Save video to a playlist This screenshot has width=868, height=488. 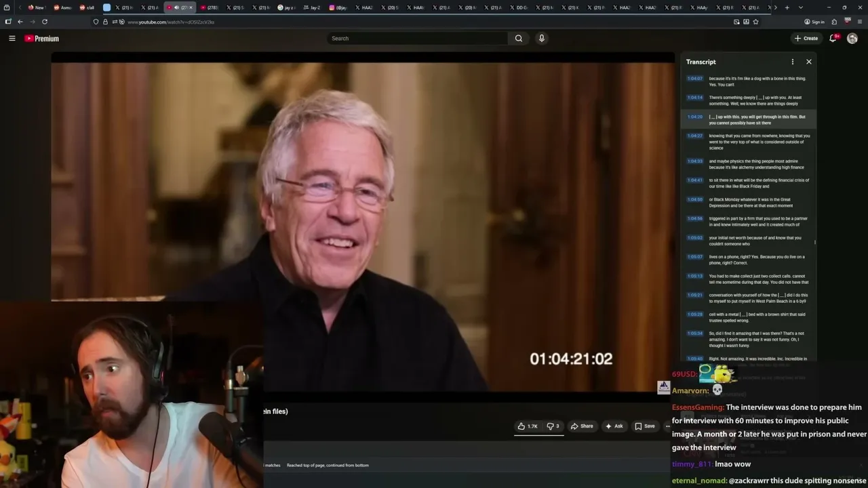[x=644, y=426]
